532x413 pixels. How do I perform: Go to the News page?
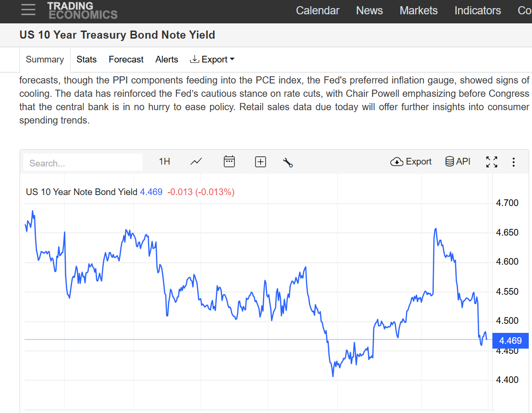369,10
